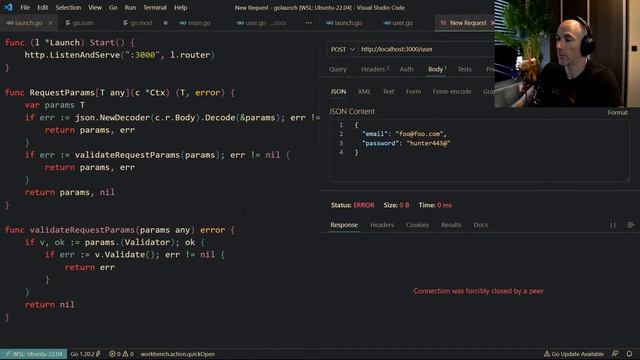This screenshot has width=640, height=360.
Task: Open the View menu
Action: click(x=95, y=7)
